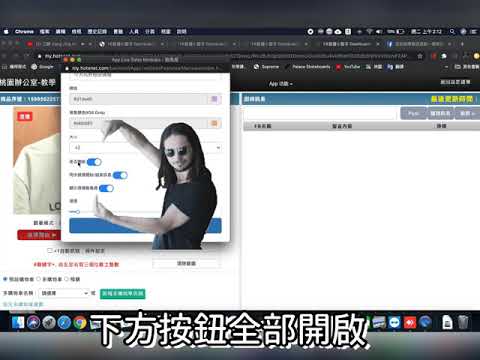Screen dimensions: 480x360
Task: Click the cloud icon in menu bar
Action: (338, 32)
